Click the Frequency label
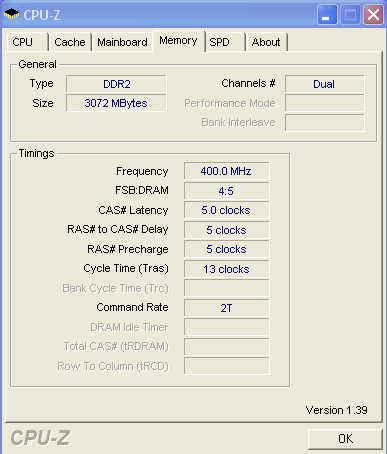The width and height of the screenshot is (387, 454). coord(142,171)
